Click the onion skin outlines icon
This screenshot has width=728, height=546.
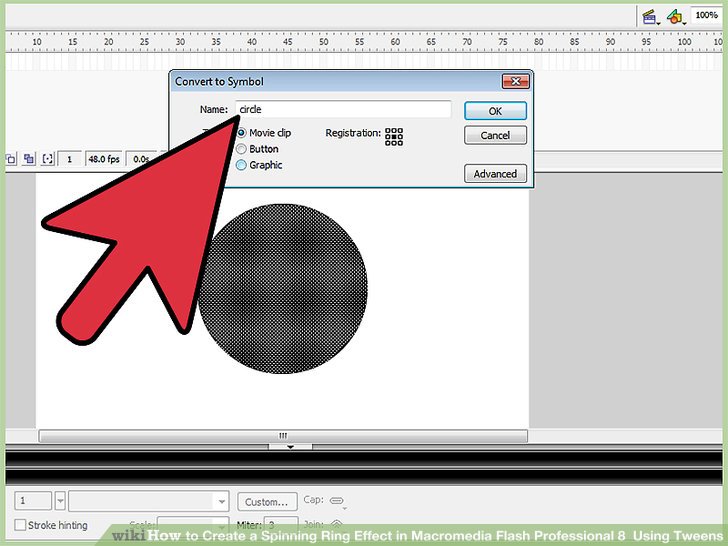[11, 159]
